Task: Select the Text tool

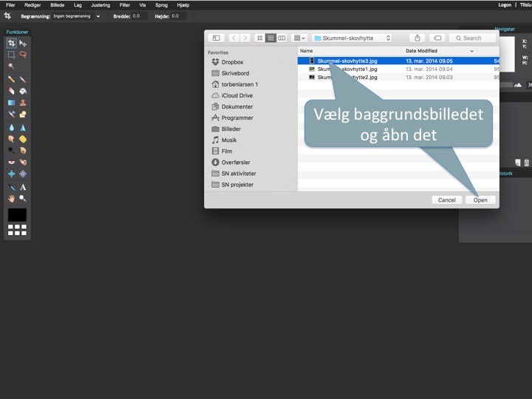Action: point(23,188)
